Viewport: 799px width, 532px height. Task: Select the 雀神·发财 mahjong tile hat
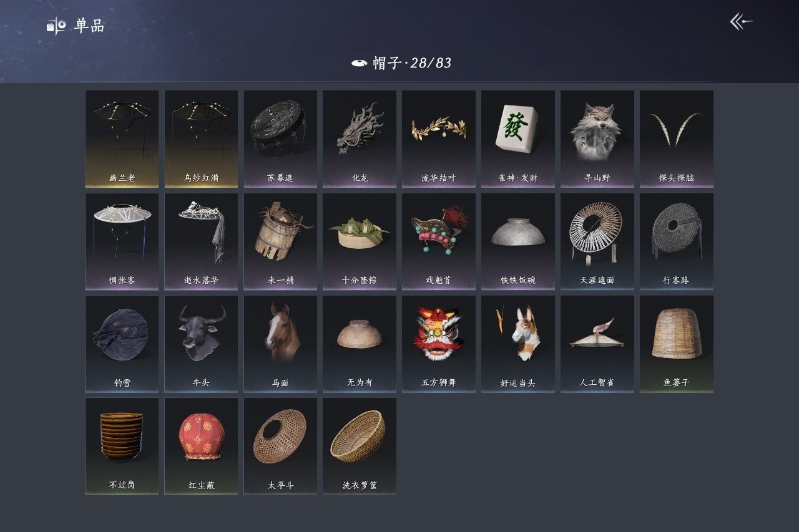517,138
